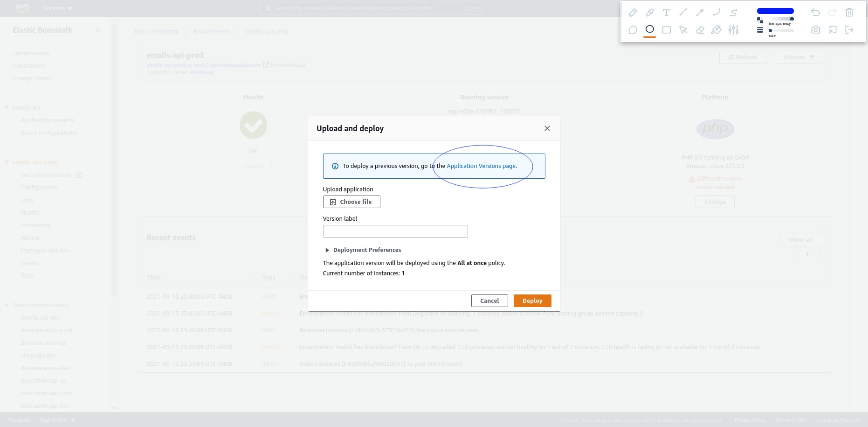The width and height of the screenshot is (868, 427).
Task: Select the paint fill bucket tool
Action: pyautogui.click(x=716, y=30)
